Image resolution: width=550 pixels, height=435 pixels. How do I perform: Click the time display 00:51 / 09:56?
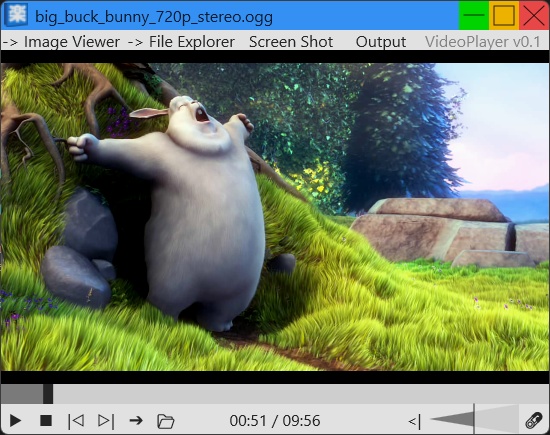pos(275,421)
